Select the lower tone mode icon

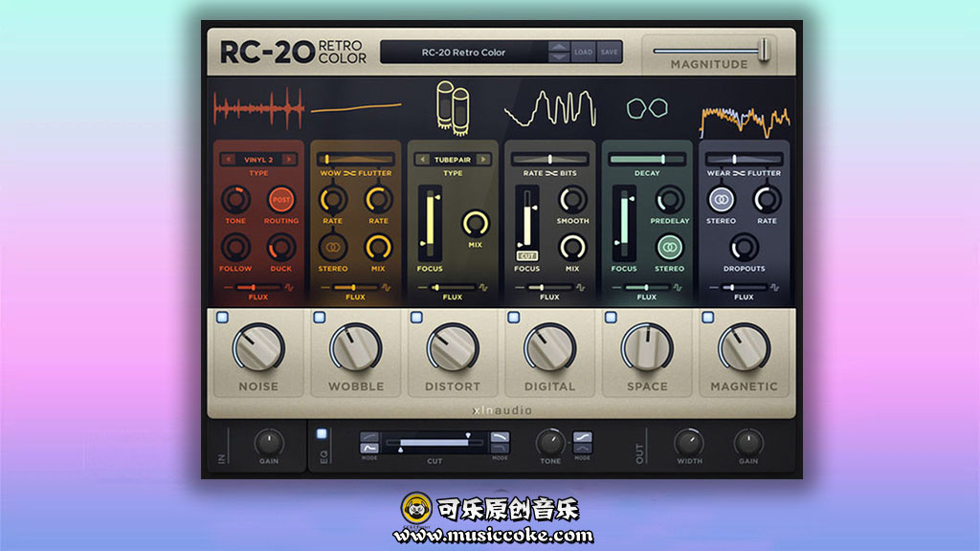click(582, 448)
